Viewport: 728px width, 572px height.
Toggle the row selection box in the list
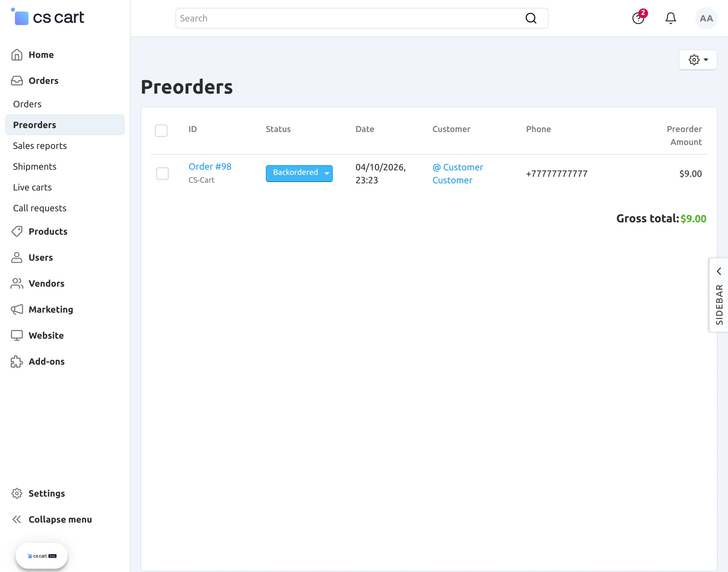(x=162, y=174)
